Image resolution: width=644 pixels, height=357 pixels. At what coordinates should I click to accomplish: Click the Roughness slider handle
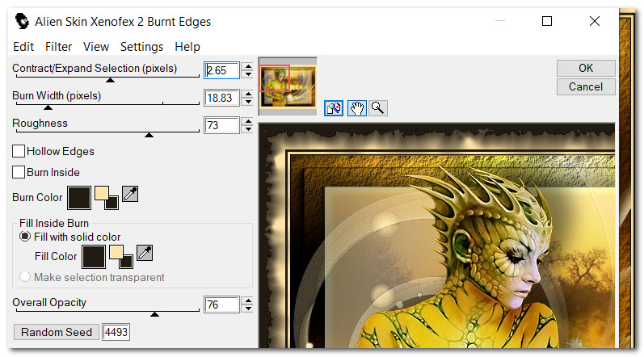click(149, 135)
